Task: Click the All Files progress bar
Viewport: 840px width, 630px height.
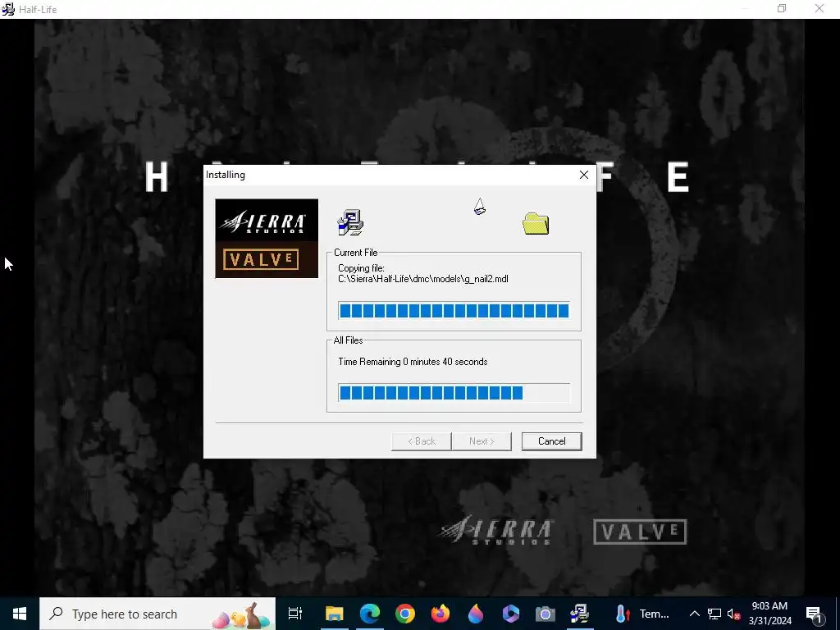Action: tap(454, 393)
